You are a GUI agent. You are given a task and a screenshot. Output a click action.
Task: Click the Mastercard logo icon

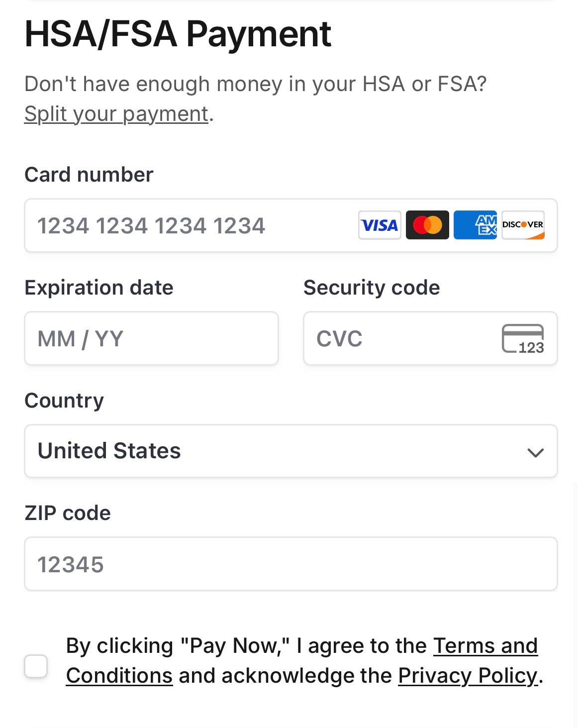click(427, 225)
